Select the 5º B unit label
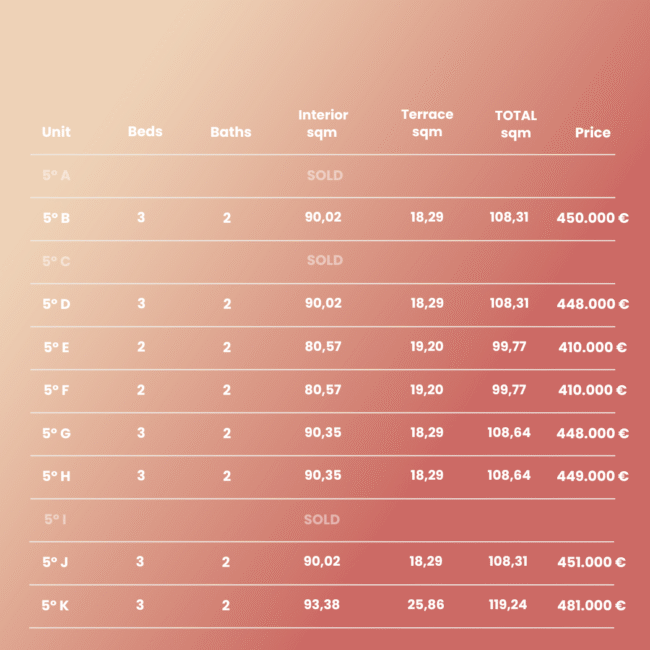This screenshot has height=650, width=650. [x=56, y=218]
